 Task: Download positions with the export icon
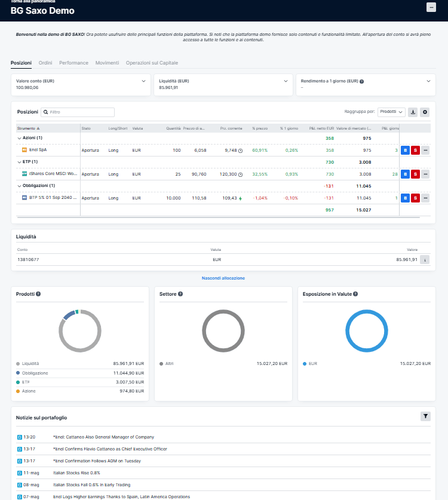click(x=413, y=112)
